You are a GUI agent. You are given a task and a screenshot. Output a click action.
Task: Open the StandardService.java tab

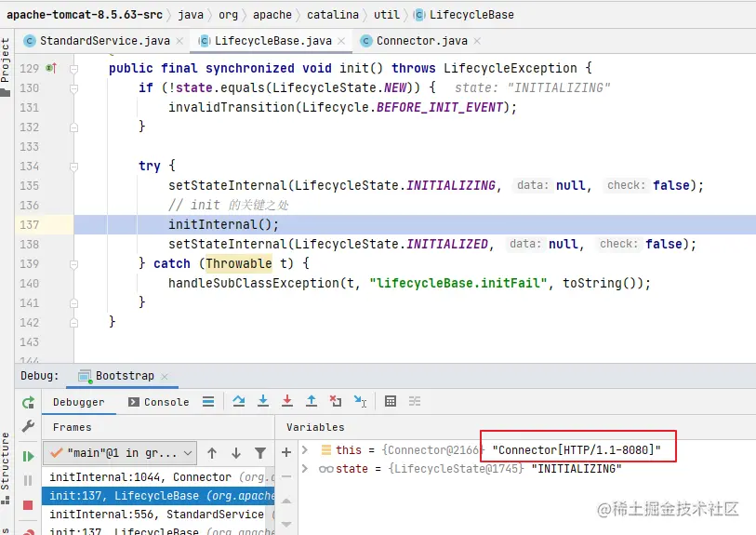[104, 41]
